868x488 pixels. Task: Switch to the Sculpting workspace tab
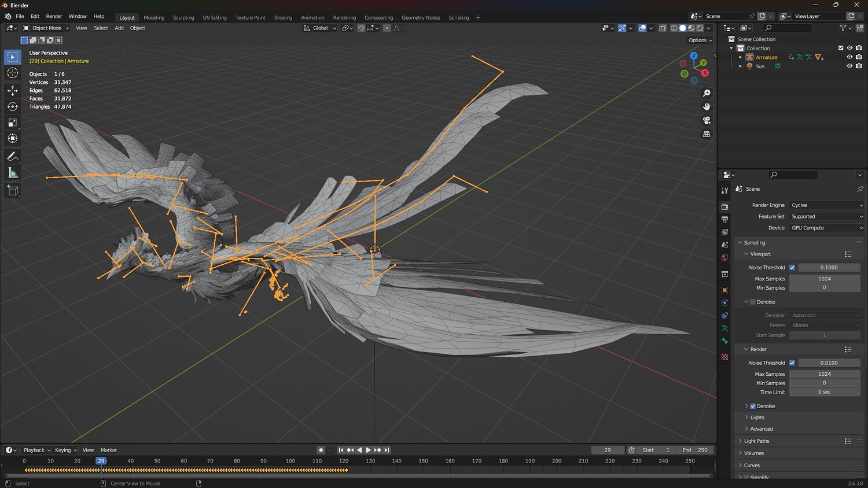click(x=183, y=17)
